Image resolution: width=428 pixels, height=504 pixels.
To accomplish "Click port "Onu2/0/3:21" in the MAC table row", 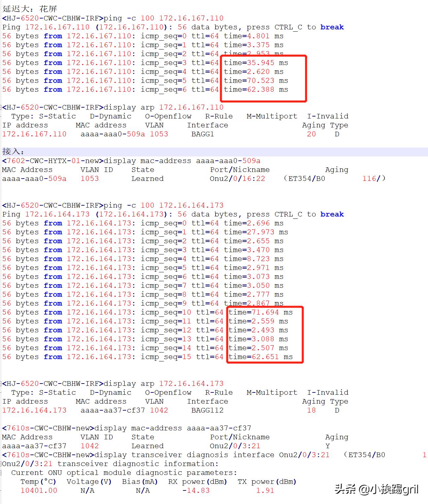I will tap(235, 446).
